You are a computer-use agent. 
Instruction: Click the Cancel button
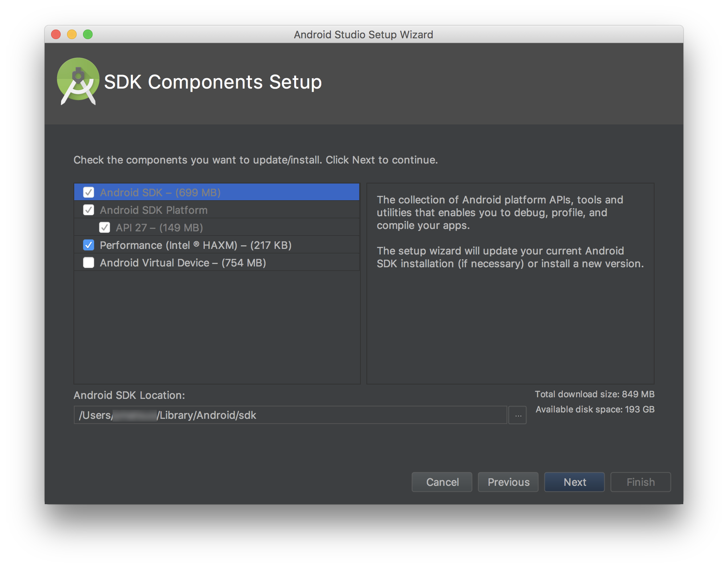click(442, 482)
